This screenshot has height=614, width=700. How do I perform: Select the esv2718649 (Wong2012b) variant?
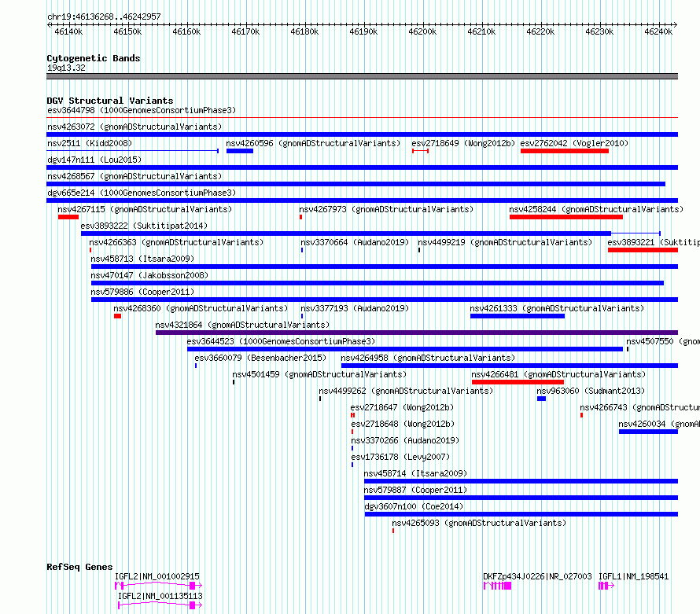[x=463, y=143]
